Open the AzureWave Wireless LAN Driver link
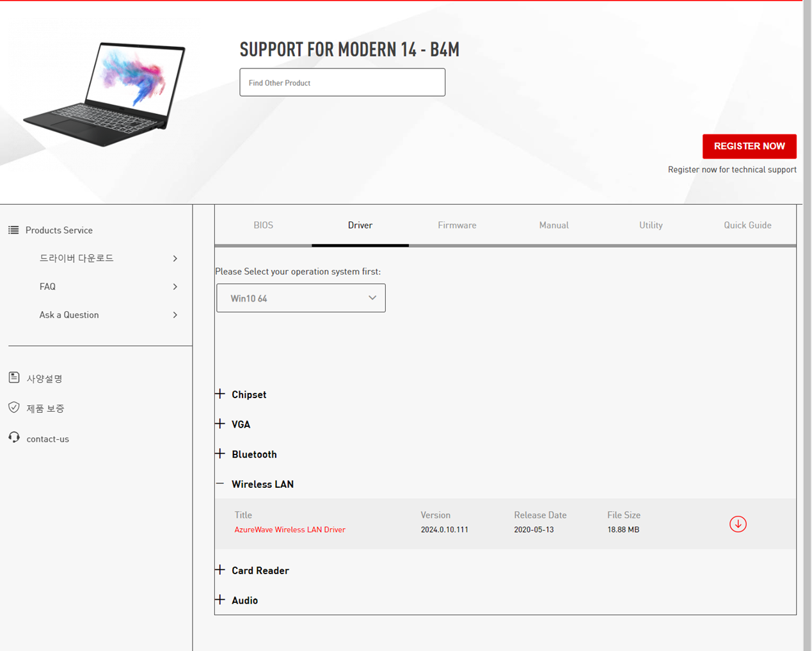The image size is (812, 651). click(x=290, y=530)
